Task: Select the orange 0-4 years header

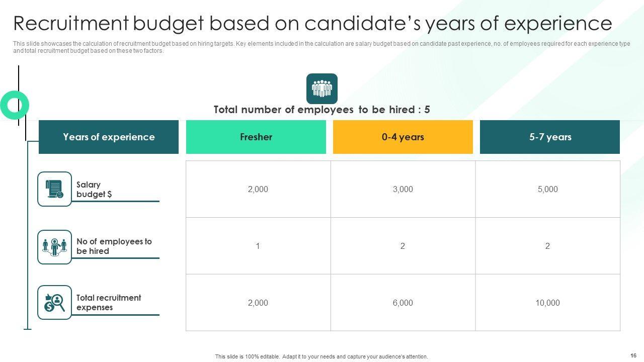Action: point(403,137)
